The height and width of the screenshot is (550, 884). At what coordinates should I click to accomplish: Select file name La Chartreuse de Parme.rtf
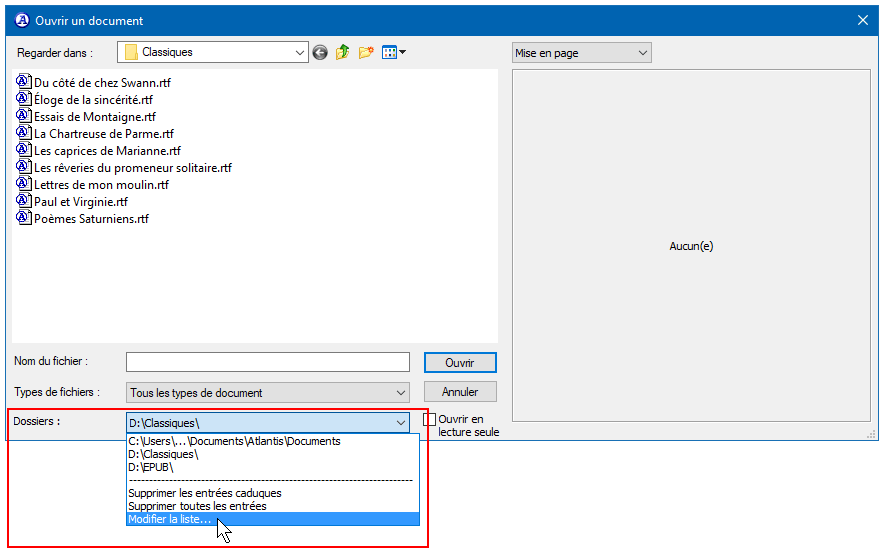tap(104, 134)
